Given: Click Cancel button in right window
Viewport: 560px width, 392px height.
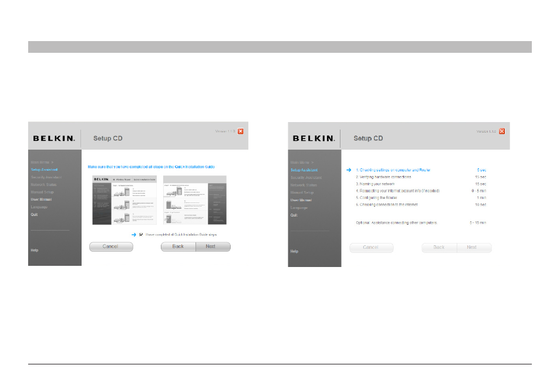Looking at the screenshot, I should click(372, 248).
